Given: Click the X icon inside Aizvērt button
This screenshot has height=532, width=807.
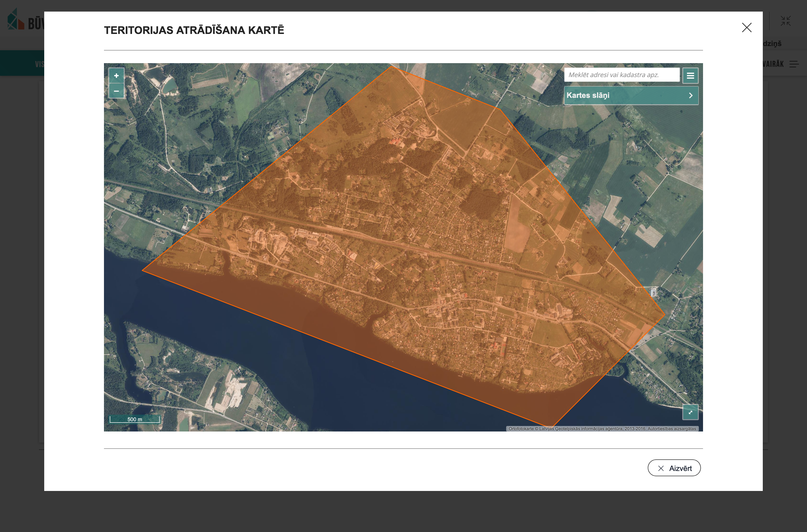Looking at the screenshot, I should point(661,468).
